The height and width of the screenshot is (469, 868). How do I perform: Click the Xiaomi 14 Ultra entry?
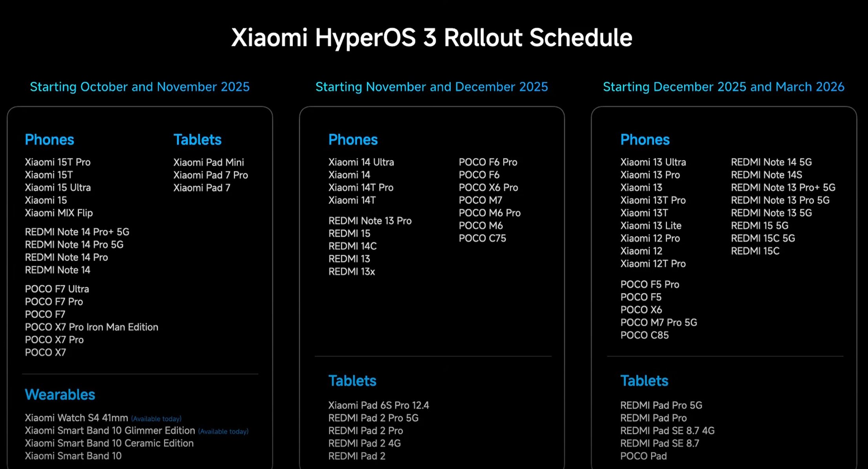361,162
